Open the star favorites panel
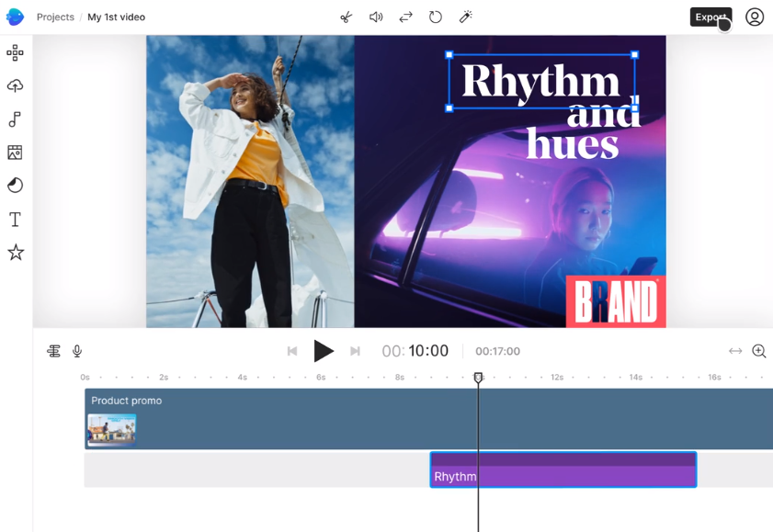This screenshot has width=773, height=532. click(15, 253)
